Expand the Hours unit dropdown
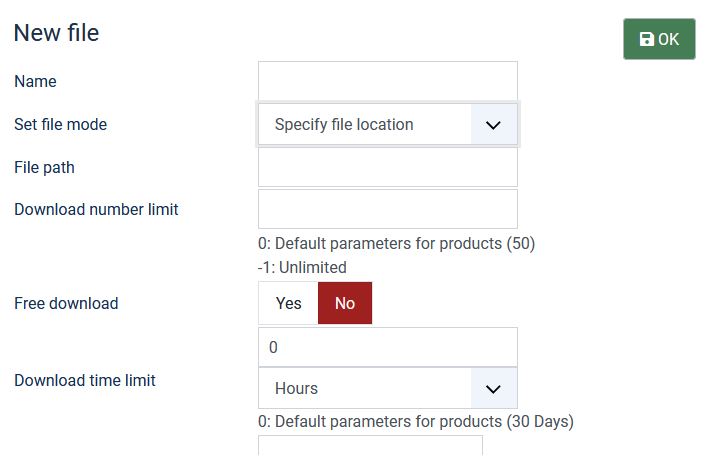Screen dimensions: 721x472 click(x=365, y=388)
